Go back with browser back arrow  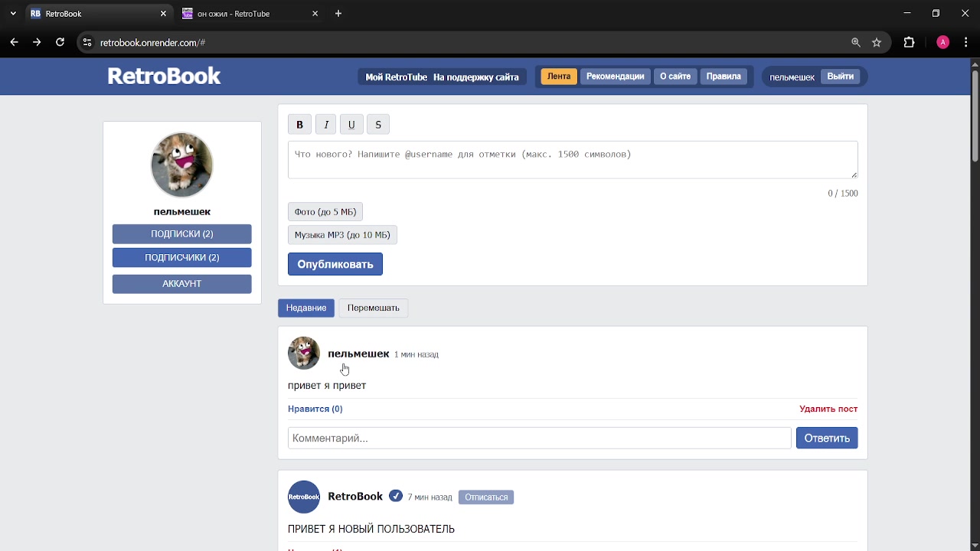(x=14, y=43)
